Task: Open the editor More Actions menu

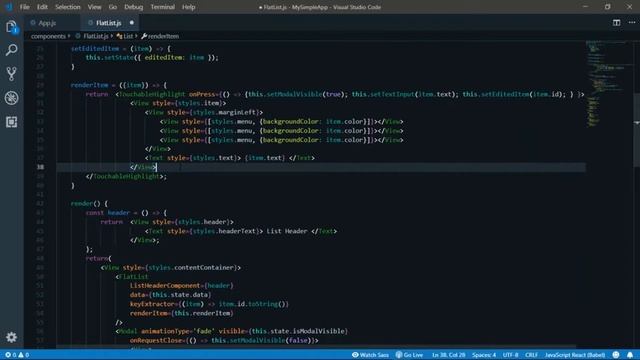Action: (x=631, y=23)
